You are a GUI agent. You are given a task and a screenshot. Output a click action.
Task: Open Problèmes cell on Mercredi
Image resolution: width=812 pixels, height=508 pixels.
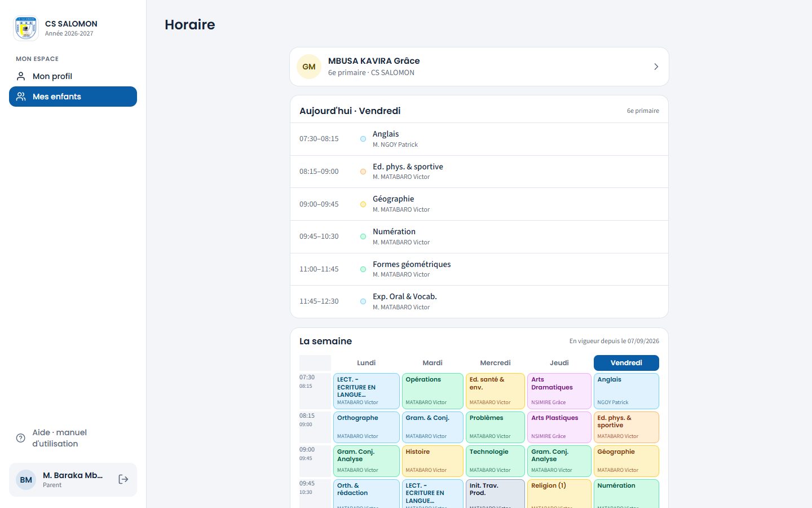coord(495,427)
